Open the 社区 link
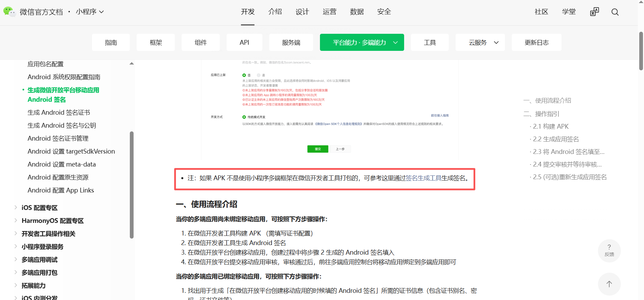644x300 pixels. [541, 12]
